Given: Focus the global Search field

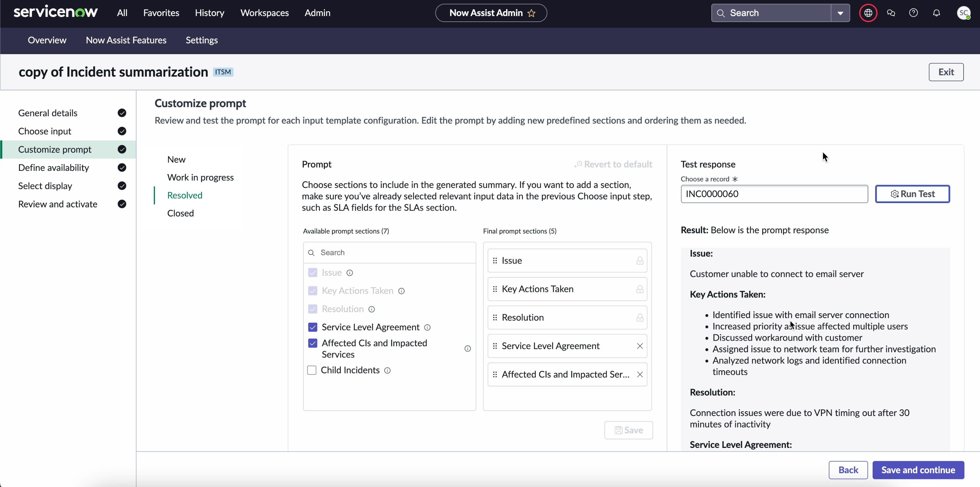Looking at the screenshot, I should (772, 13).
